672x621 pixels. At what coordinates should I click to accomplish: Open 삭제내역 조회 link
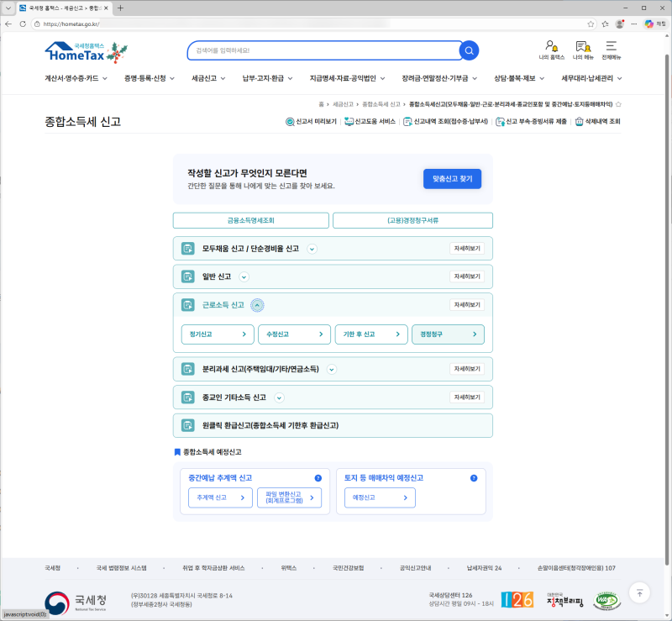click(x=597, y=122)
